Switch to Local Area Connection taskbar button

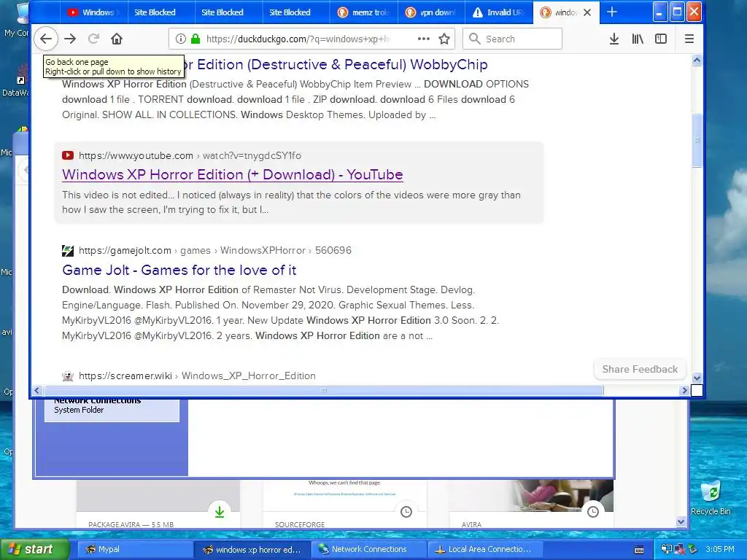click(x=486, y=550)
